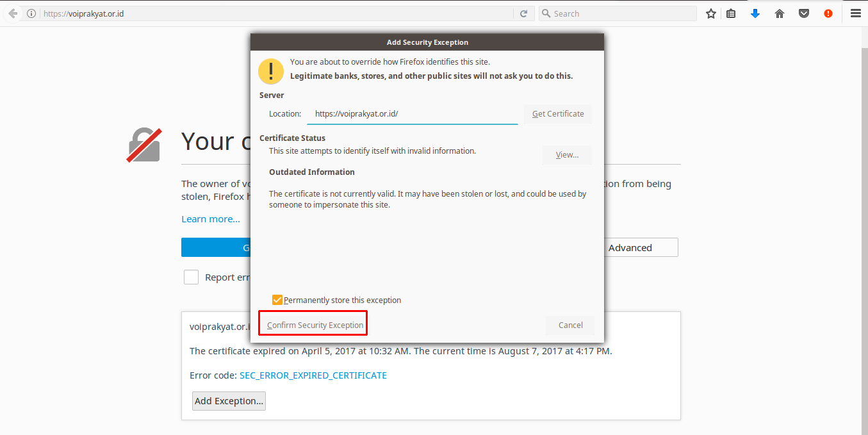Viewport: 868px width, 435px height.
Task: Open site information icon in address bar
Action: point(31,13)
